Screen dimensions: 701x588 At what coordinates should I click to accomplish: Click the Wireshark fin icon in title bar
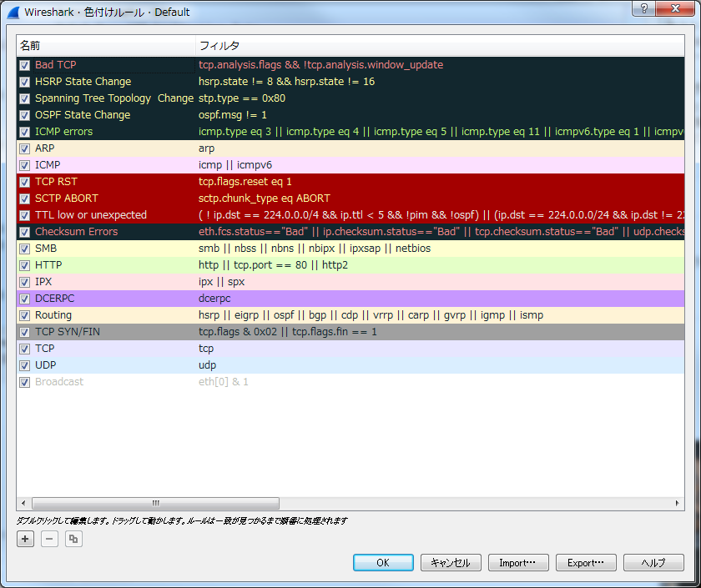13,12
